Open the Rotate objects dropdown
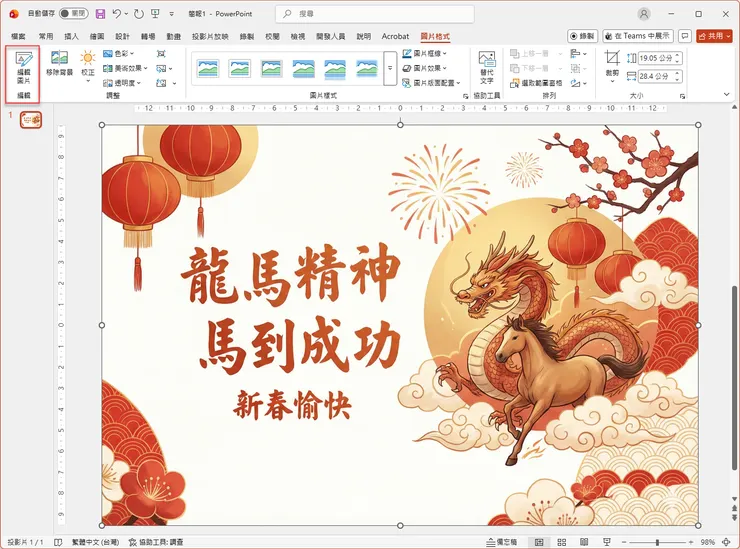The image size is (740, 549). click(579, 83)
